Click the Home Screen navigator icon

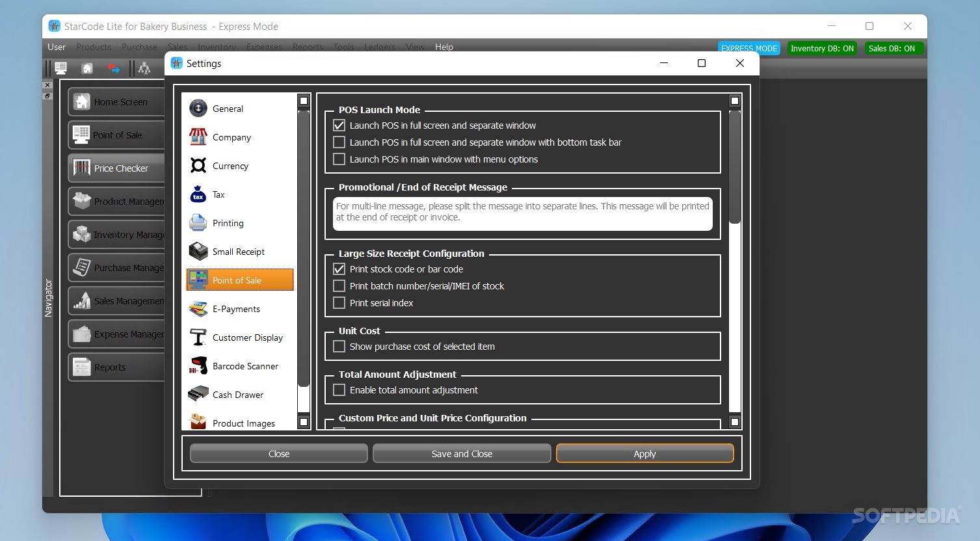(x=82, y=101)
